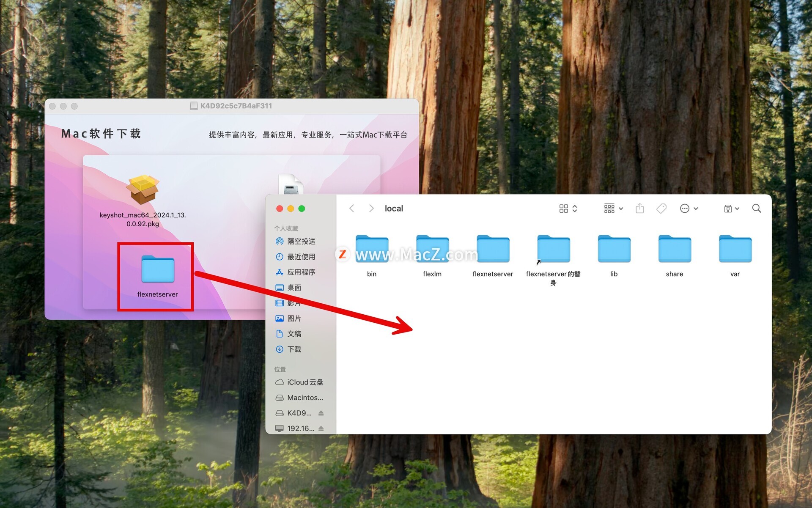Open the share folder
Image resolution: width=812 pixels, height=508 pixels.
(675, 249)
